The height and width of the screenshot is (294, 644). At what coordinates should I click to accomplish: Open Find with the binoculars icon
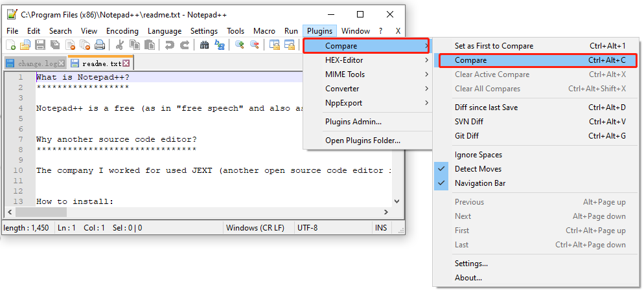205,45
